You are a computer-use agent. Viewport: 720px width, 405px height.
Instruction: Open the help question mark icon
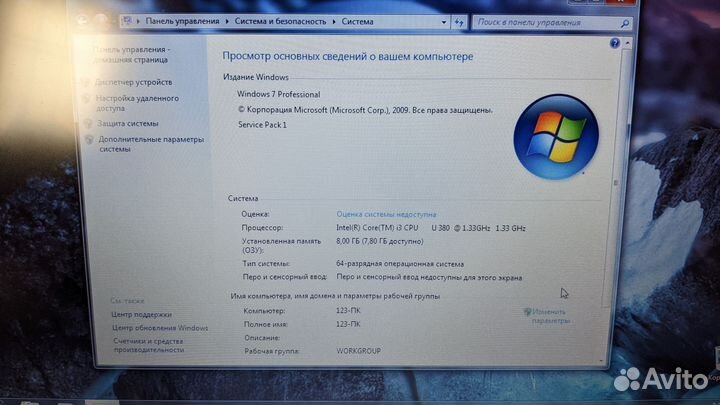click(x=615, y=43)
